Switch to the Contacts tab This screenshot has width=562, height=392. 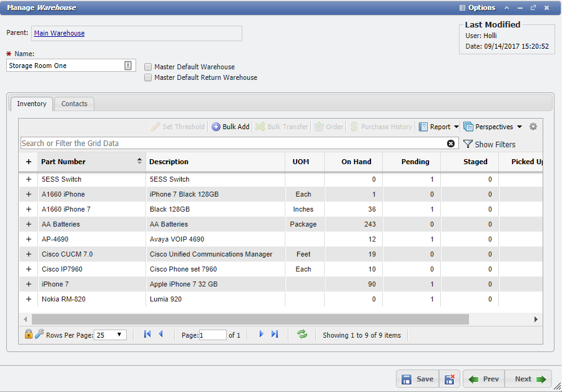(74, 104)
